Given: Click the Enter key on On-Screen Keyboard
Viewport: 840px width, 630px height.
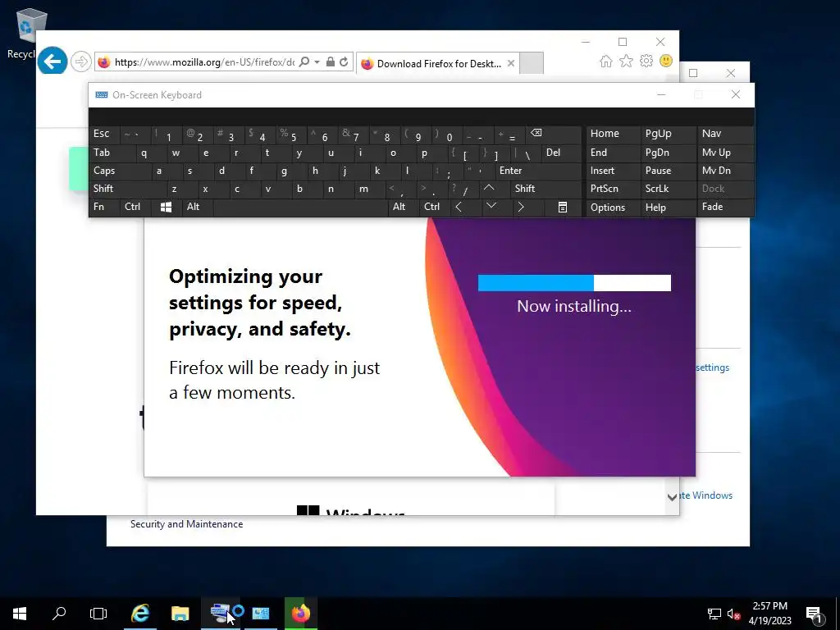Looking at the screenshot, I should pos(537,171).
